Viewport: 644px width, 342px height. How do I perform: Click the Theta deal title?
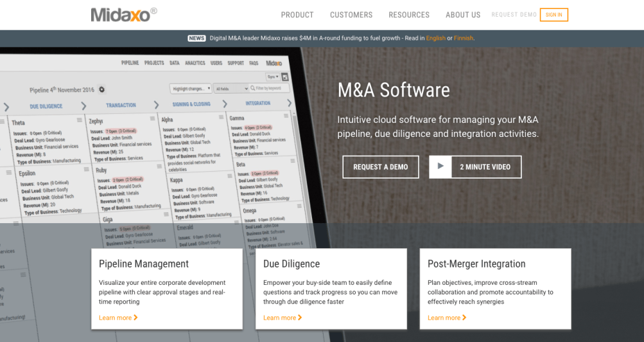click(x=18, y=123)
